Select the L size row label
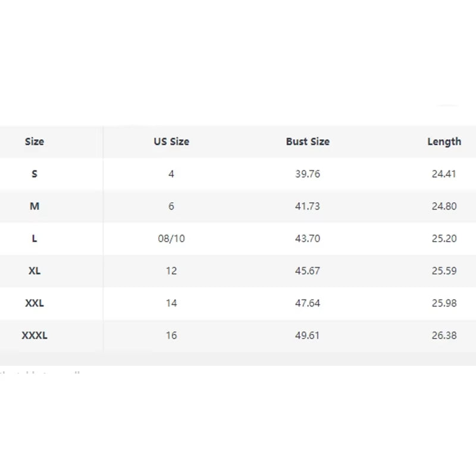This screenshot has width=476, height=476. 35,239
